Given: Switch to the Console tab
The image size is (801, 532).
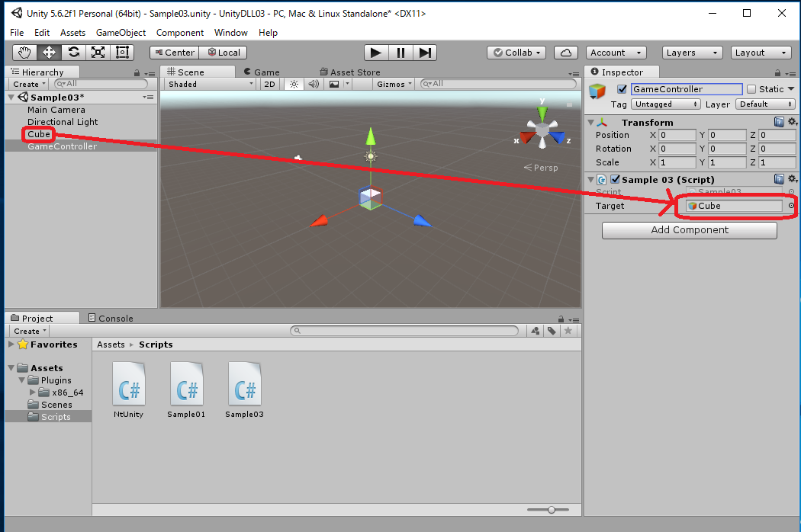Looking at the screenshot, I should click(x=111, y=318).
